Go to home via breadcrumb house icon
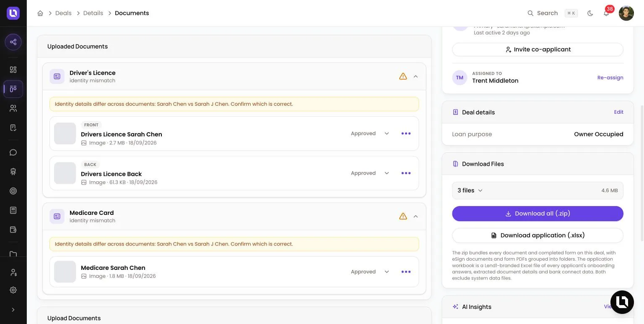The height and width of the screenshot is (324, 644). [x=40, y=13]
